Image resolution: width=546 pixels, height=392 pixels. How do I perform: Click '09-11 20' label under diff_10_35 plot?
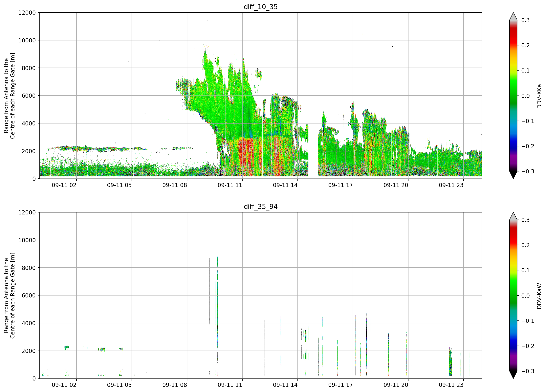coord(396,185)
